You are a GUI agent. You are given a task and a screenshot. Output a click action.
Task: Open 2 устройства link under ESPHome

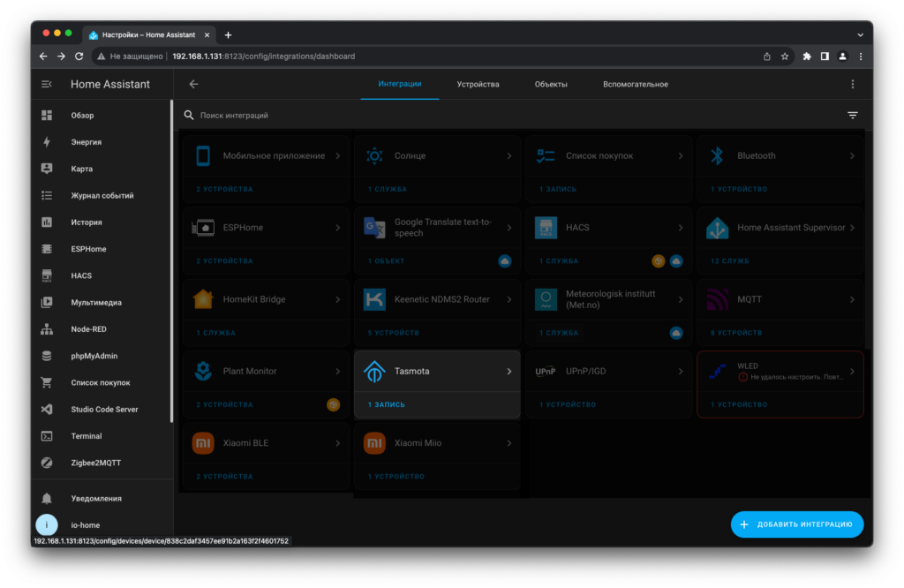[x=224, y=261]
